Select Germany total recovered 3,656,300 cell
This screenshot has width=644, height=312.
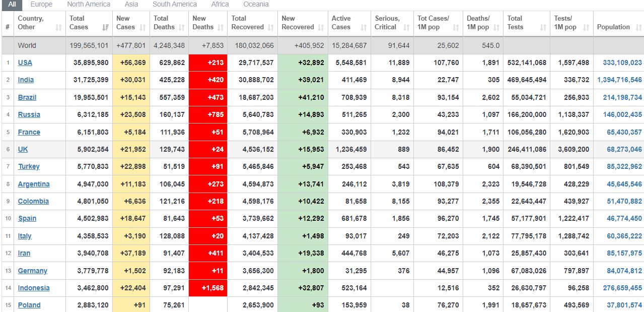(252, 271)
